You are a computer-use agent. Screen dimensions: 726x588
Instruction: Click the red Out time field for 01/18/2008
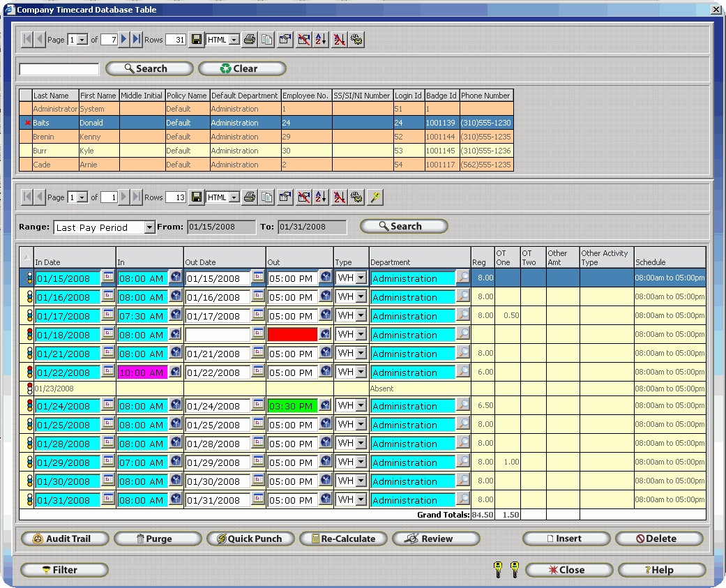point(292,335)
